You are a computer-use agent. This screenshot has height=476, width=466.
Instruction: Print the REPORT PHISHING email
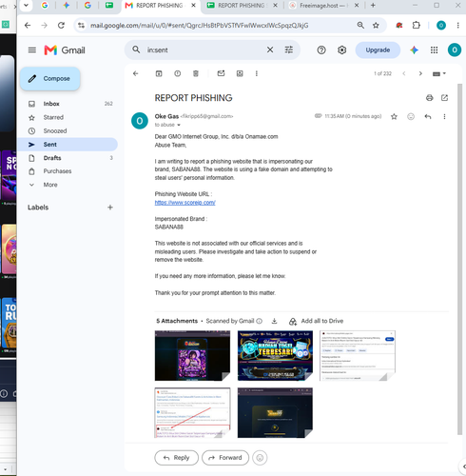[x=429, y=98]
